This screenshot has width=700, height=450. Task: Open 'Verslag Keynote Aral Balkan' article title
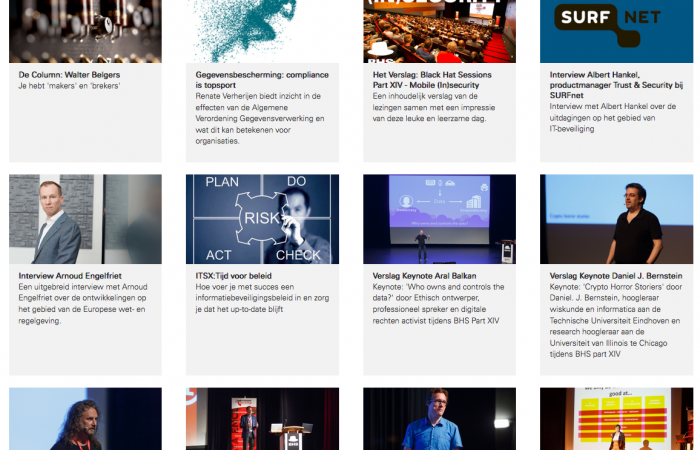click(425, 276)
